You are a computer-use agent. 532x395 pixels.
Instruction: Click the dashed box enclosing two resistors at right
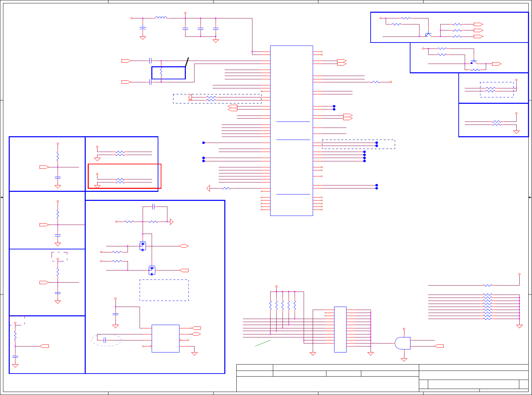point(497,90)
